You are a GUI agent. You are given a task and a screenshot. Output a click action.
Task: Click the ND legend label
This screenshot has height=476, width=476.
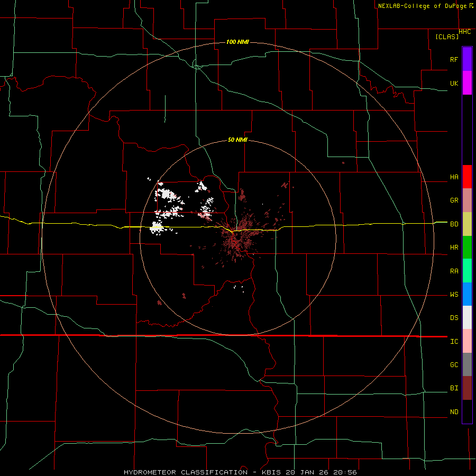tap(454, 412)
